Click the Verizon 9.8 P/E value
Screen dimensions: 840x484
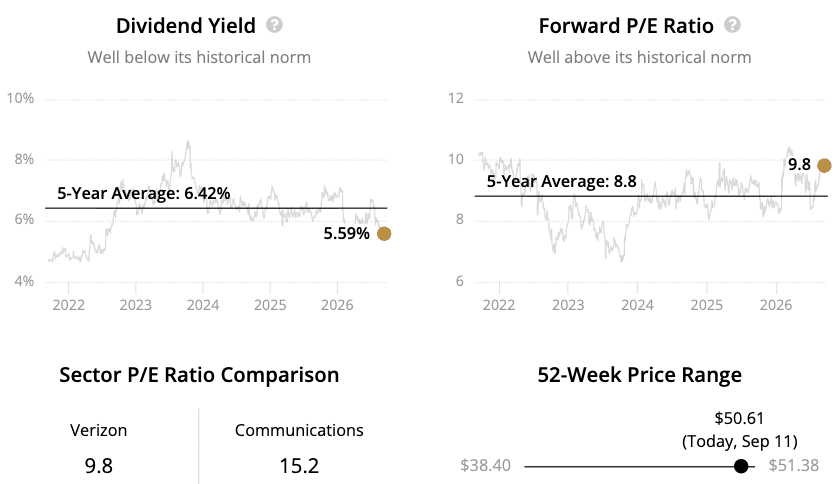(99, 466)
